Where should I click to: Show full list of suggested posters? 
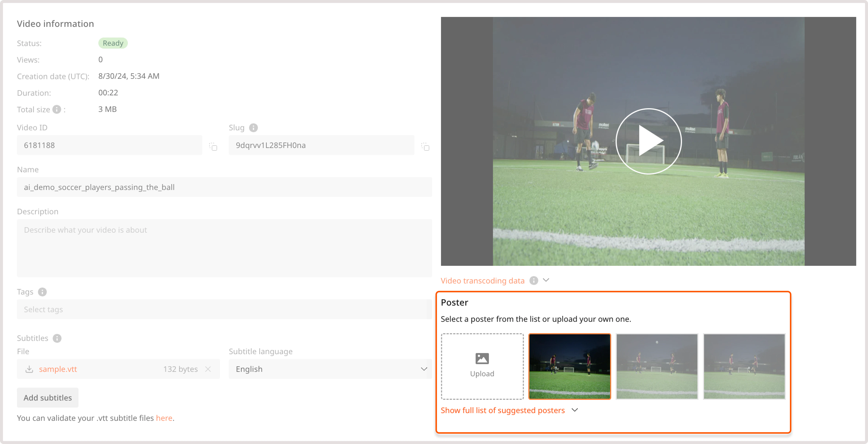pyautogui.click(x=502, y=410)
